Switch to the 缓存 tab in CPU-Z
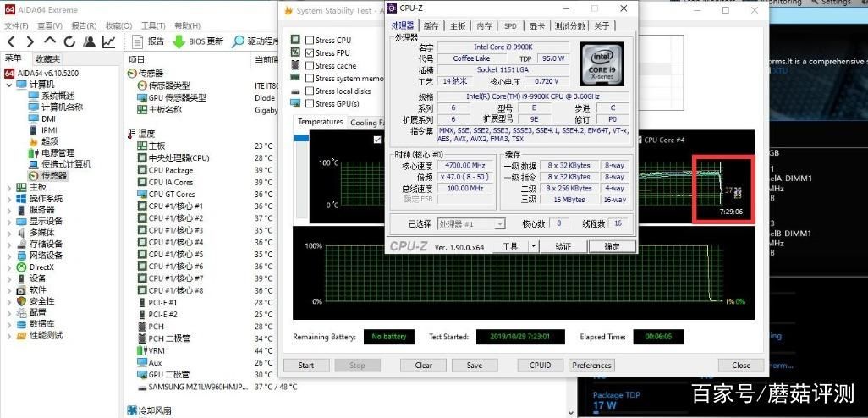The height and width of the screenshot is (418, 868). click(431, 26)
